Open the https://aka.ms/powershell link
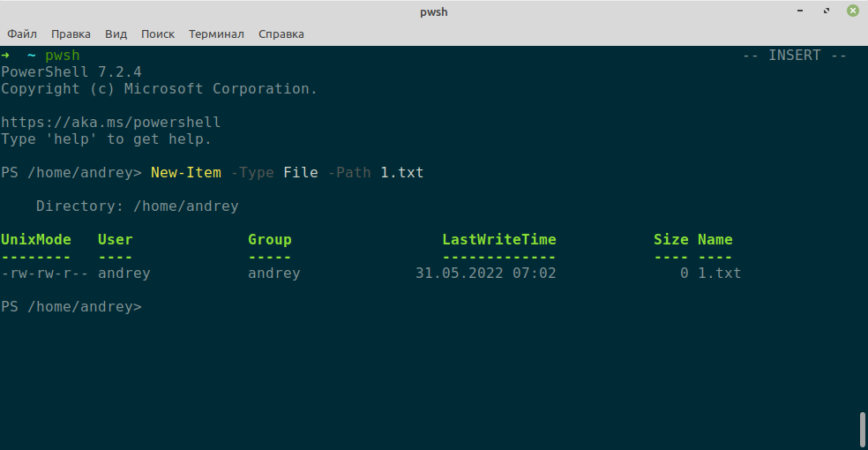Image resolution: width=868 pixels, height=450 pixels. tap(111, 123)
